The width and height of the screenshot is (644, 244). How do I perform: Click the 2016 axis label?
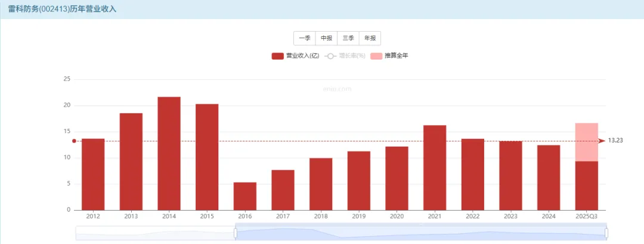245,217
